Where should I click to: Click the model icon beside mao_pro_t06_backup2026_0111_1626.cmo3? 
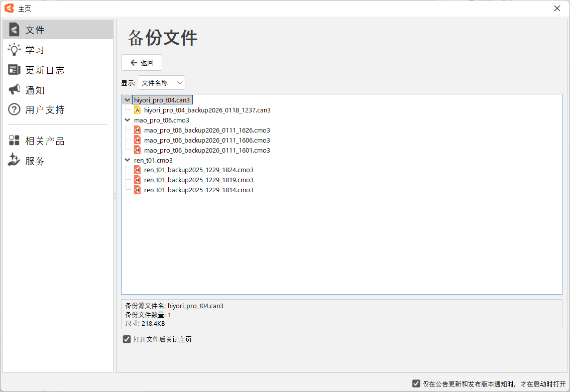coord(137,130)
